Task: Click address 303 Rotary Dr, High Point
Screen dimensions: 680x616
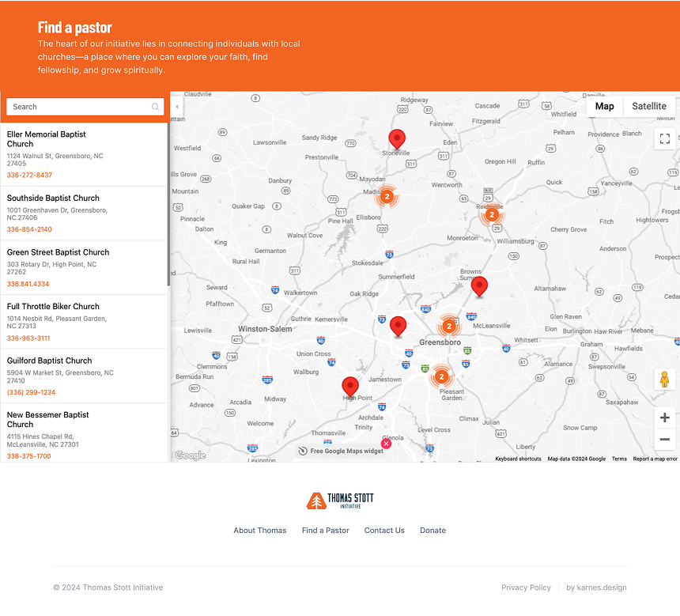Action: [x=51, y=268]
